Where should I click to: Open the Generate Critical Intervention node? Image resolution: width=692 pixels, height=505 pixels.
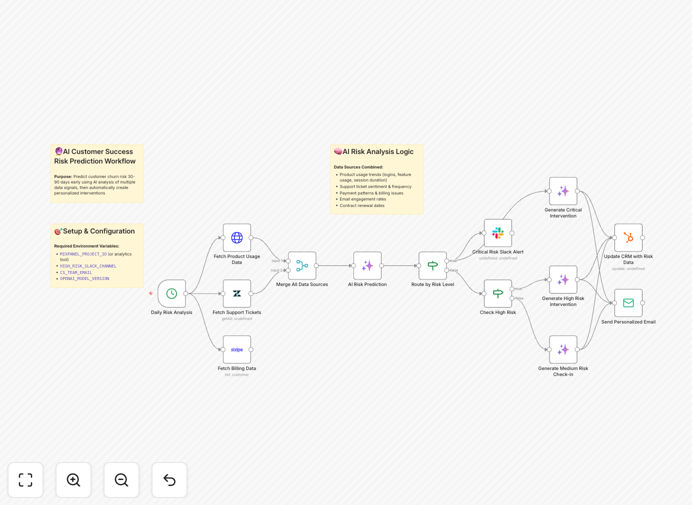pyautogui.click(x=563, y=191)
